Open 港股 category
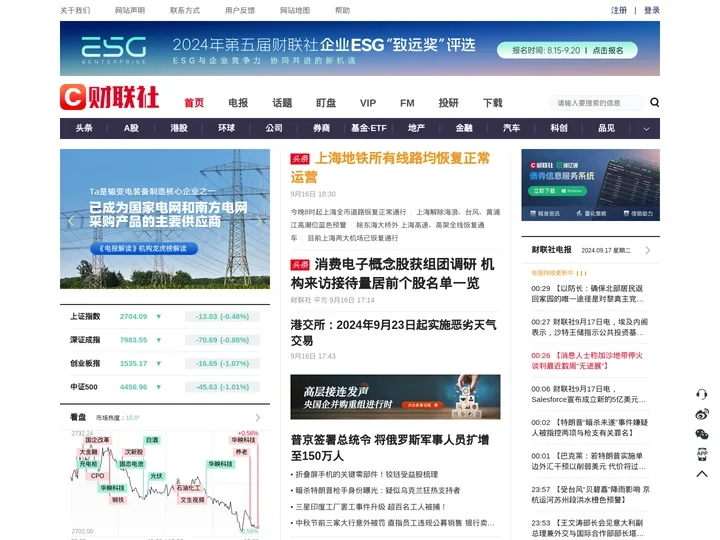 pos(179,128)
